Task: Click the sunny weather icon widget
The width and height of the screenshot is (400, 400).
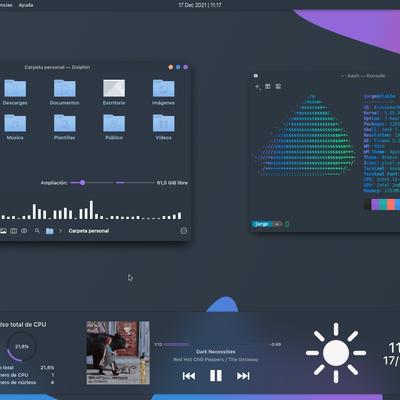Action: (336, 353)
